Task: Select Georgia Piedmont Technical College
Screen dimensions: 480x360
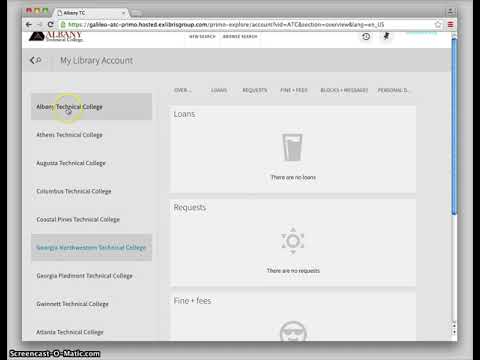Action: click(x=91, y=276)
